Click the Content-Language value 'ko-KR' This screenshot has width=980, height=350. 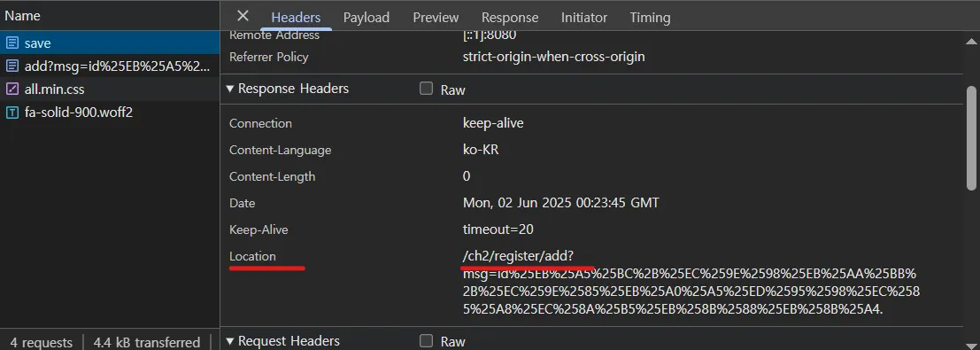click(481, 151)
